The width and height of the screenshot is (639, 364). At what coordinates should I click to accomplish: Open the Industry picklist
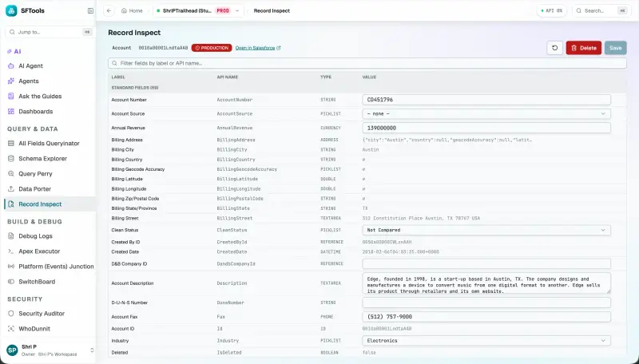tap(486, 340)
